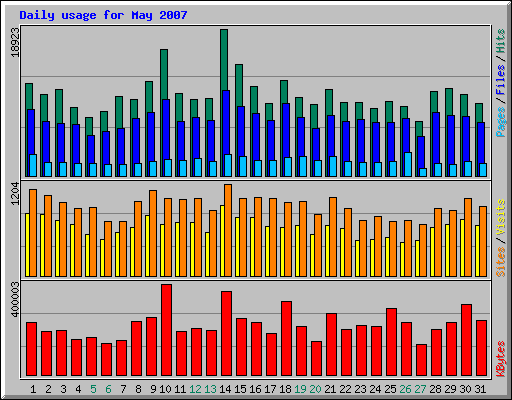Screen dimensions: 512x400
Task: Select day label 23 on the x-axis
Action: point(360,389)
